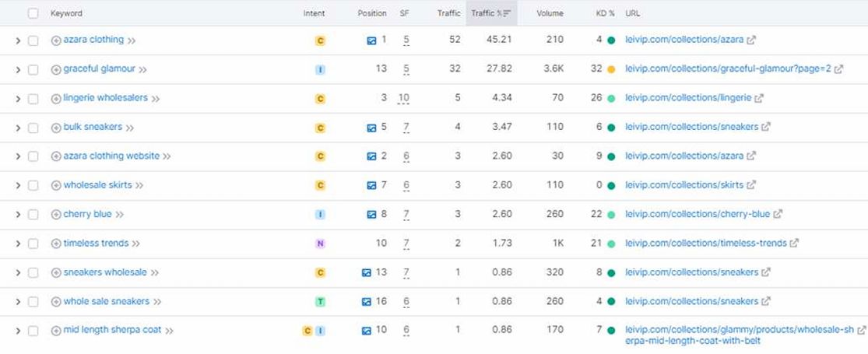Click the T intent badge for whole sale sneakers
Image resolution: width=868 pixels, height=354 pixels.
pyautogui.click(x=320, y=302)
